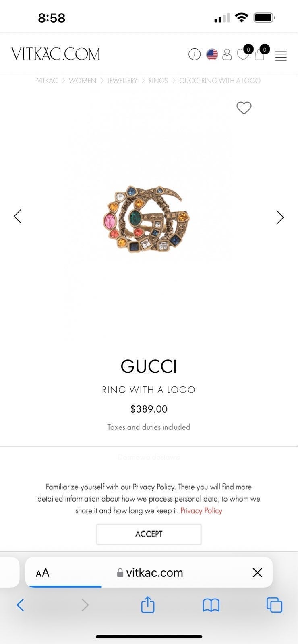Open the JEWELLERY breadcrumb
Image resolution: width=298 pixels, height=644 pixels.
click(122, 80)
